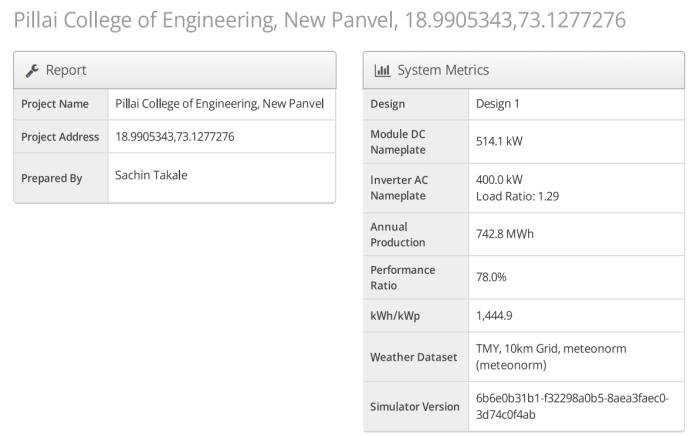Click the Project Address label

pos(60,136)
